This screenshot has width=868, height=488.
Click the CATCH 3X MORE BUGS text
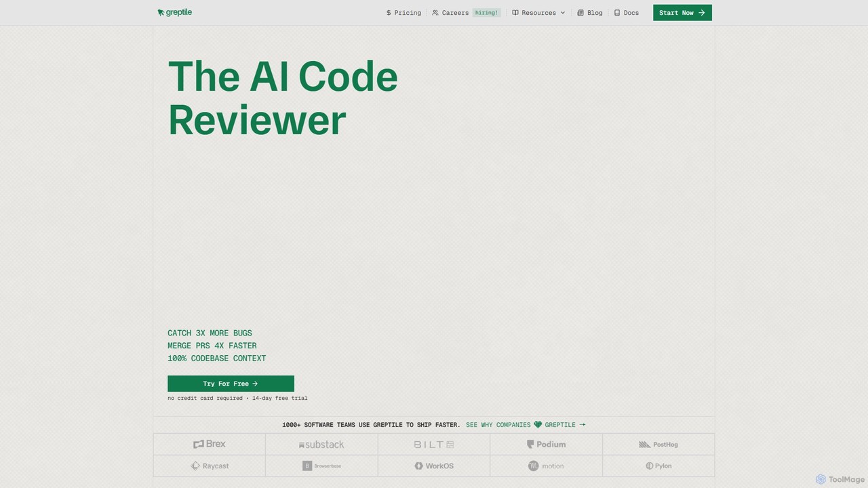pos(210,333)
